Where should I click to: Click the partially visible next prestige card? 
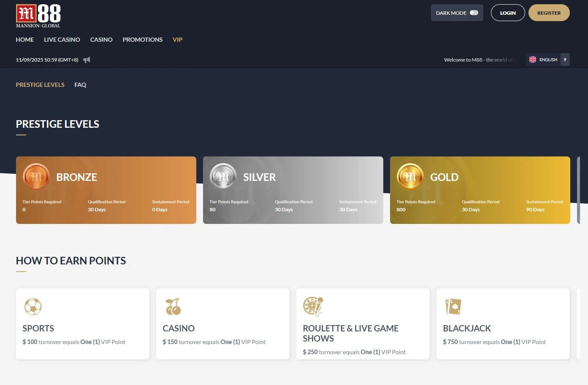point(578,190)
